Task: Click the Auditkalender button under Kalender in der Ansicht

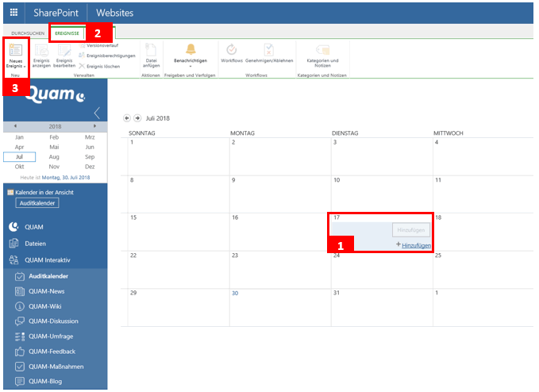Action: click(x=37, y=203)
